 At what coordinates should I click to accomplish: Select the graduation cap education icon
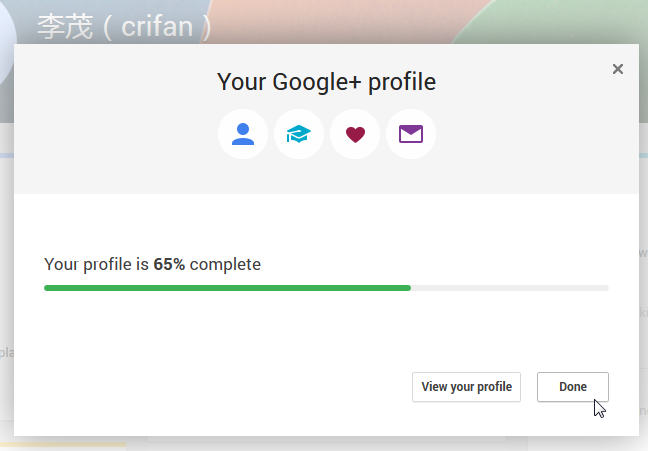click(299, 134)
